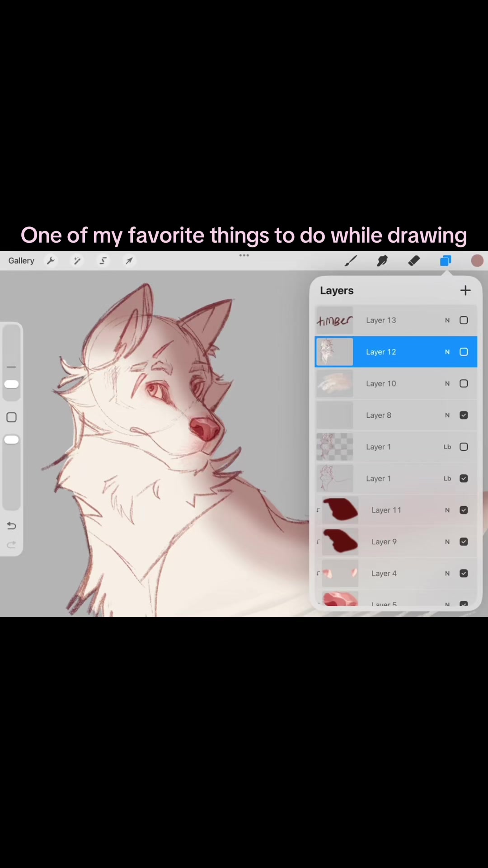The height and width of the screenshot is (868, 488).
Task: Activate the Transform arrow tool
Action: 129,261
